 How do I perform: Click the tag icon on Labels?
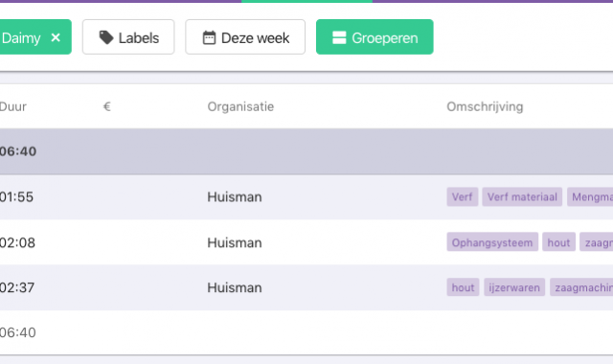coord(106,37)
